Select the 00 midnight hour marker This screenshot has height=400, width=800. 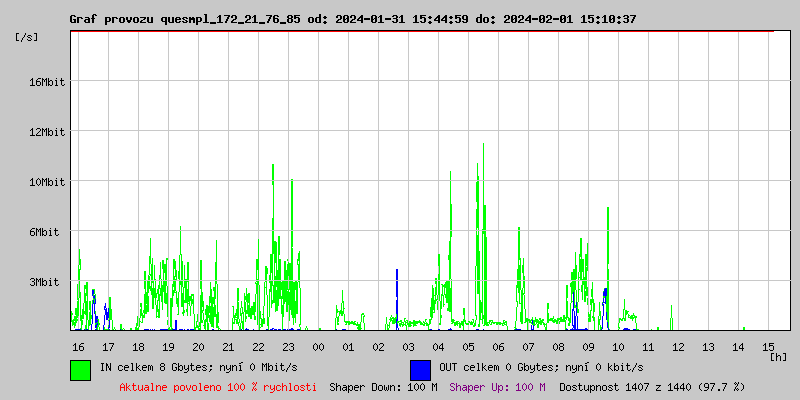coord(318,346)
